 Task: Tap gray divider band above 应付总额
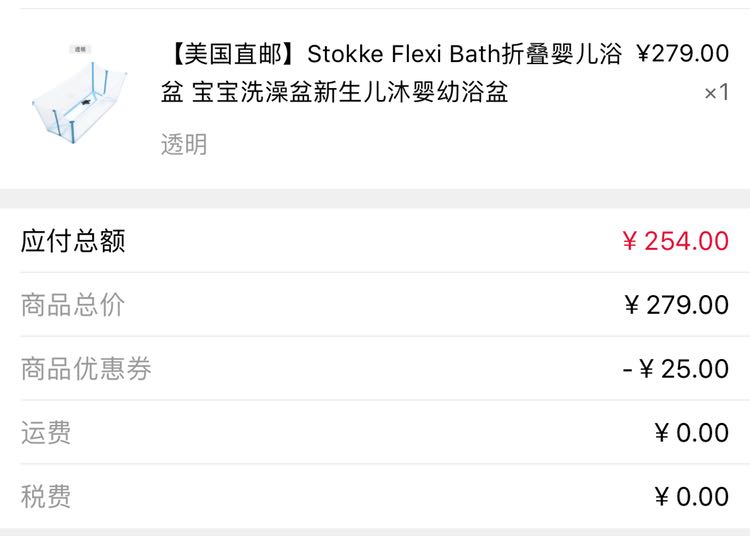[x=375, y=198]
